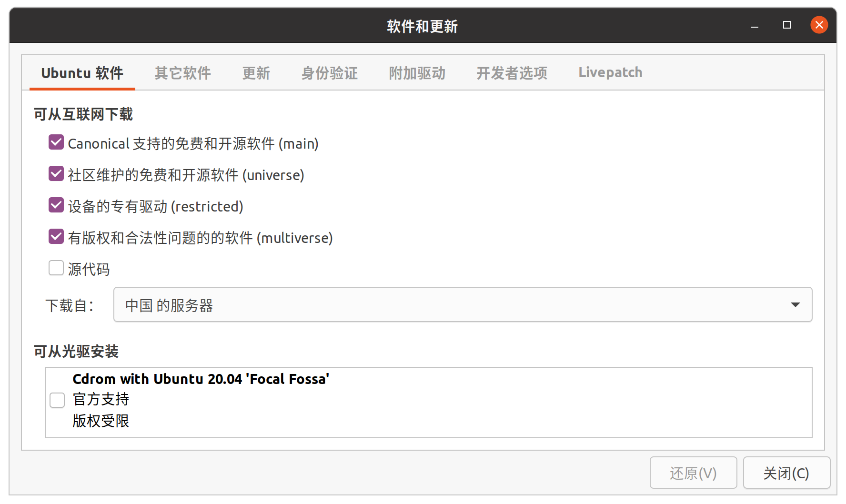Uncheck the multiverse software checkbox
The image size is (846, 504).
(56, 236)
